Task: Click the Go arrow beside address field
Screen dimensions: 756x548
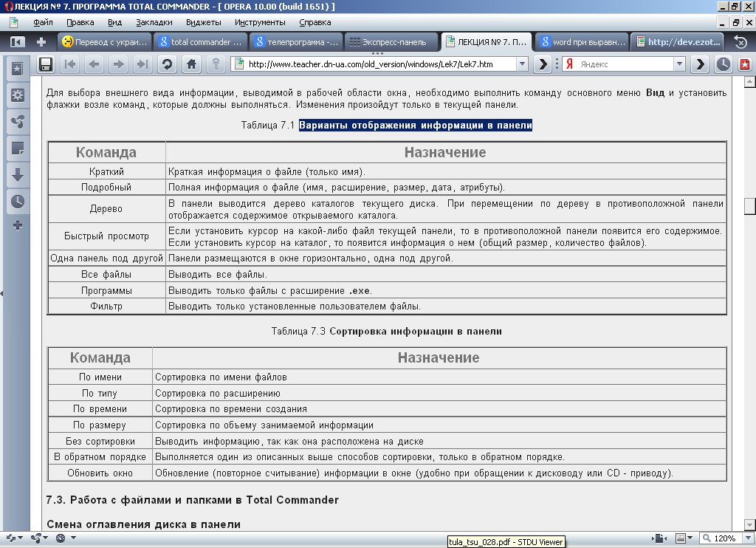Action: 543,64
